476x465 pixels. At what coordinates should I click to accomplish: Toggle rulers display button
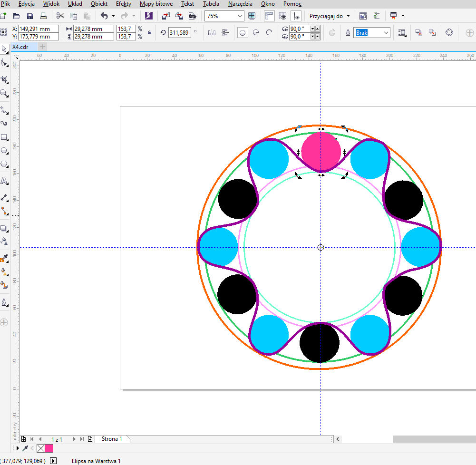click(x=270, y=16)
